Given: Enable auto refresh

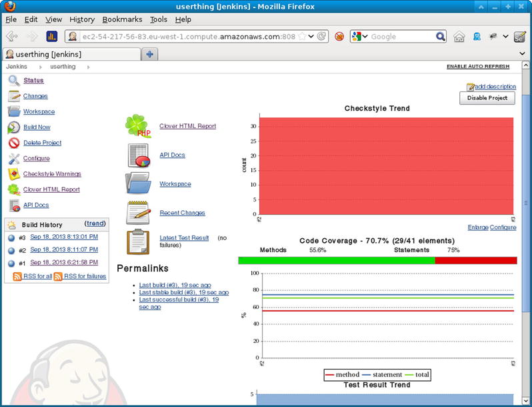Looking at the screenshot, I should (477, 67).
